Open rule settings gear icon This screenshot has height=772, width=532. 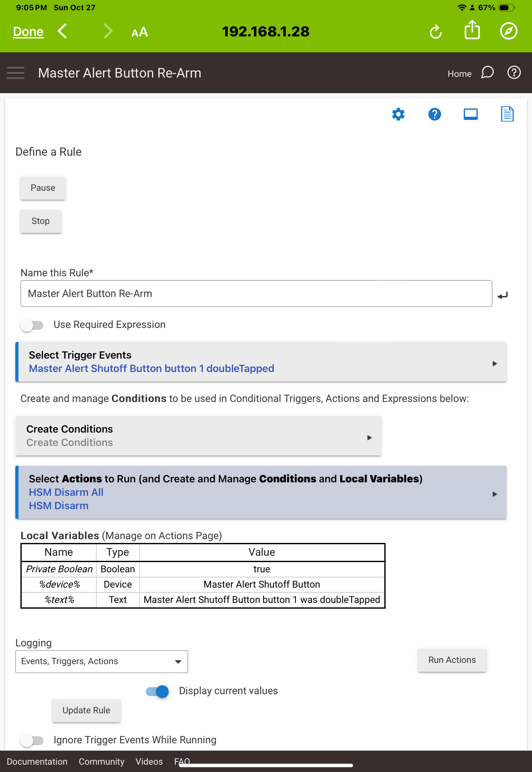[398, 114]
